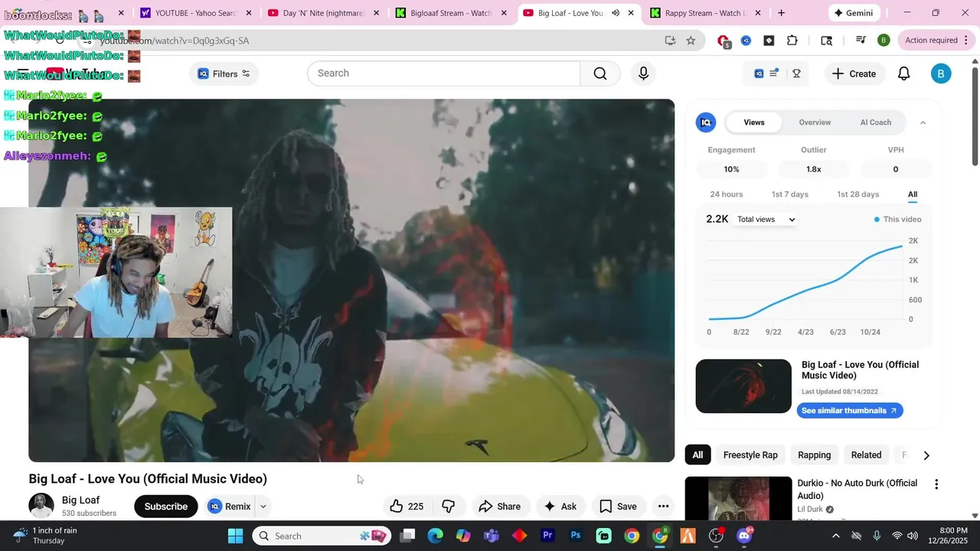The width and height of the screenshot is (980, 551).
Task: Activate voice search microphone icon
Action: click(x=644, y=73)
